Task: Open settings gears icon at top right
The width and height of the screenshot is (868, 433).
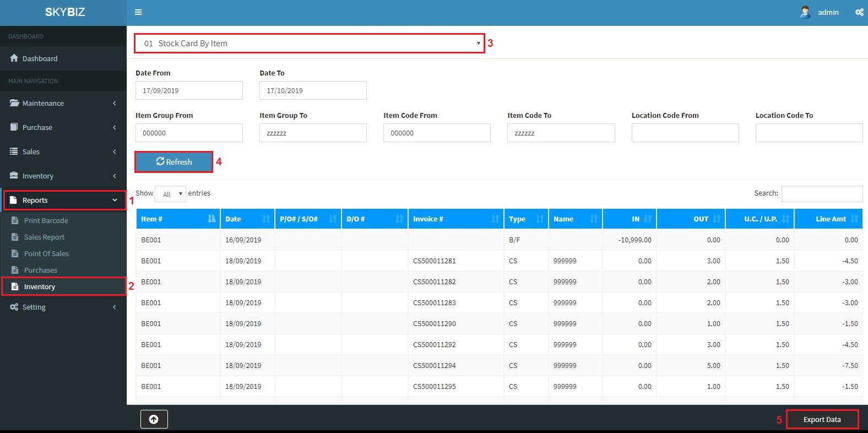Action: (x=859, y=12)
